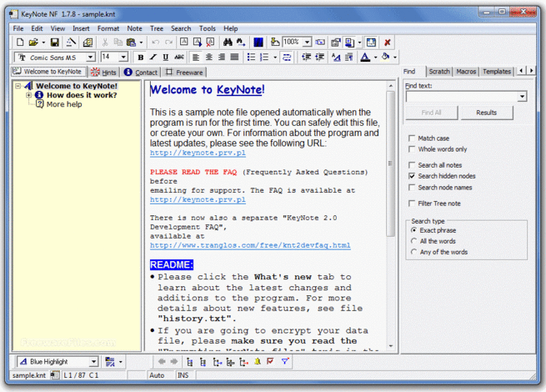Toggle word wrap icon
Viewport: 546px width, 392px height.
287,58
